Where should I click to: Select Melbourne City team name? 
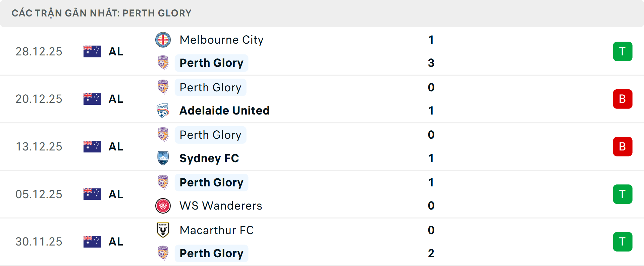(221, 40)
